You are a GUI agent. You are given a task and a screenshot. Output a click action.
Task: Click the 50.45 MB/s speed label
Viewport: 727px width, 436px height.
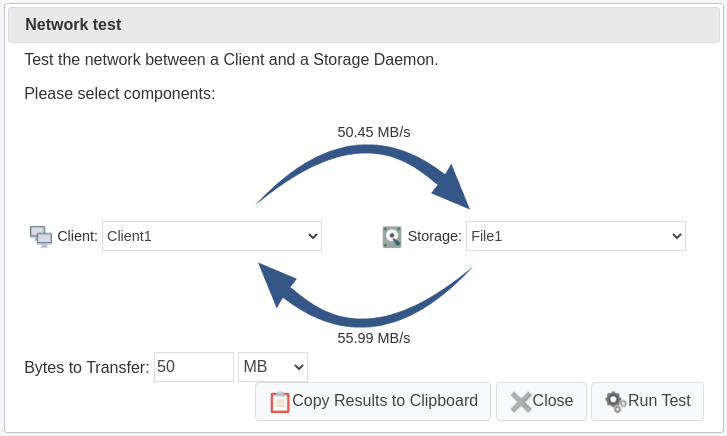(x=374, y=132)
